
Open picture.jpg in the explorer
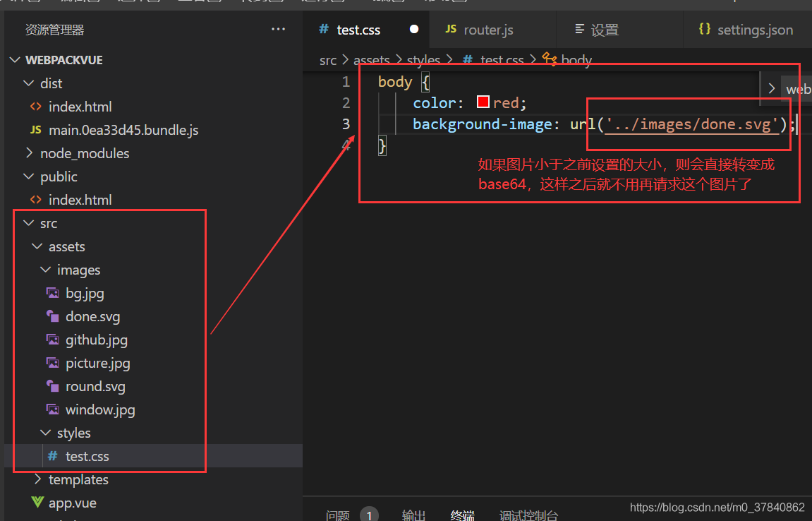[98, 364]
